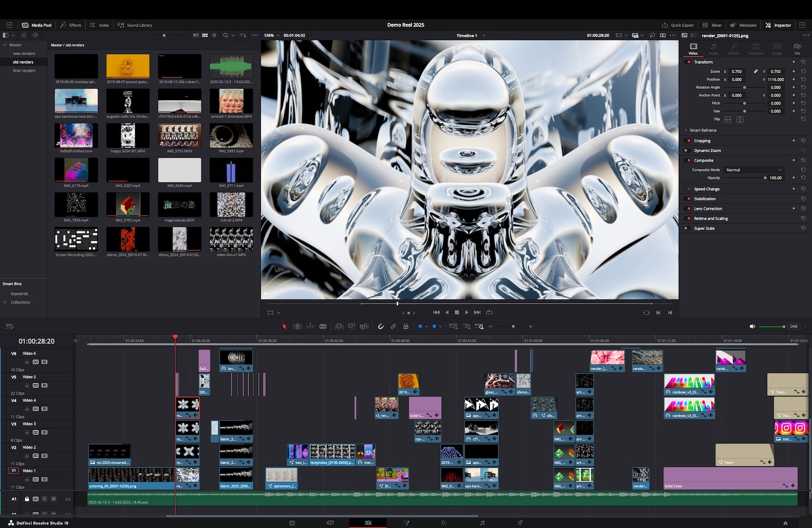Click the Custom Zoom icon
This screenshot has height=528, width=812.
(x=480, y=327)
